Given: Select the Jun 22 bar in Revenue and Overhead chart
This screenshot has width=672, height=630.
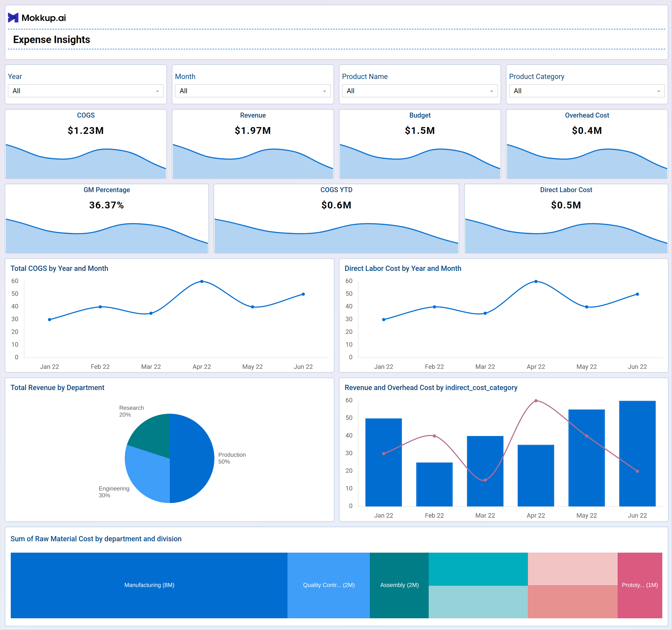Looking at the screenshot, I should pyautogui.click(x=637, y=454).
